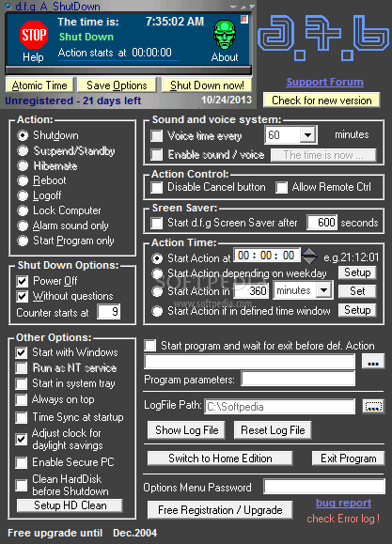Reset Log File
Screen dimensions: 392x544
coord(273,430)
